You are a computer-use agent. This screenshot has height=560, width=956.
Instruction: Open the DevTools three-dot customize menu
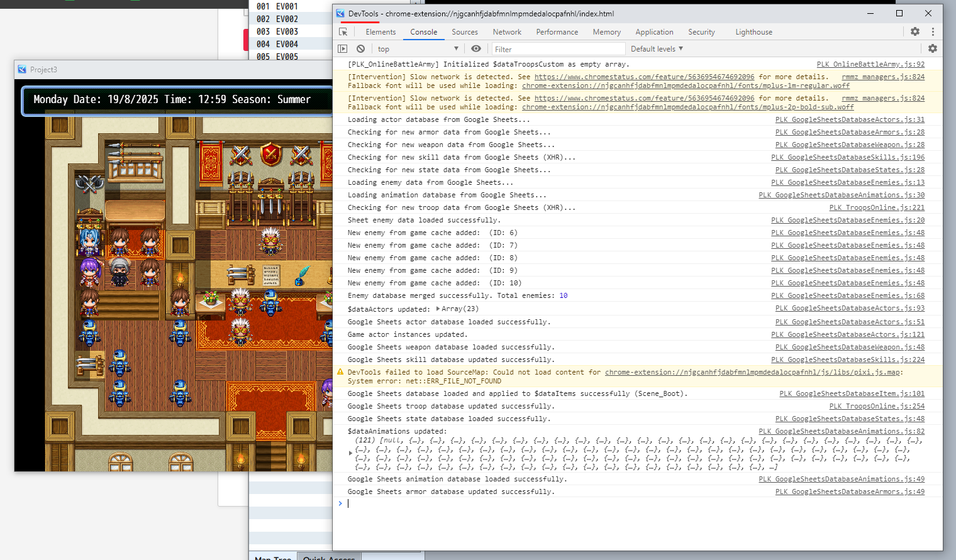(933, 31)
